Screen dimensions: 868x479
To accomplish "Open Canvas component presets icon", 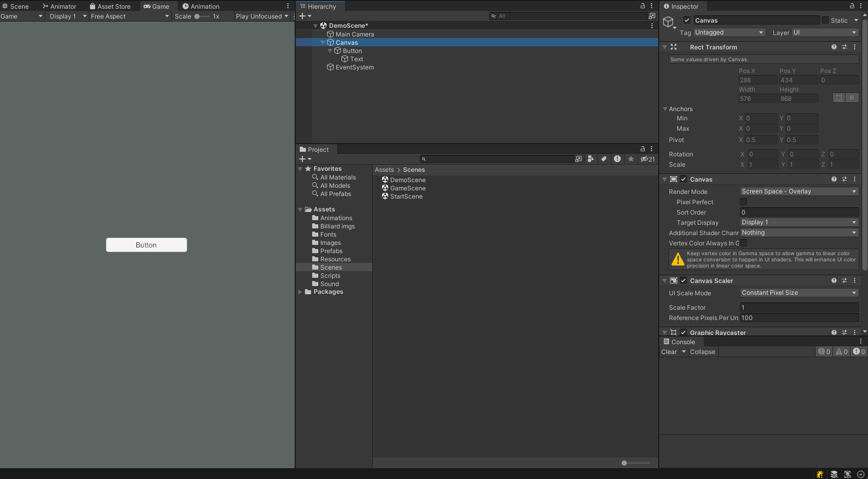I will tap(844, 179).
